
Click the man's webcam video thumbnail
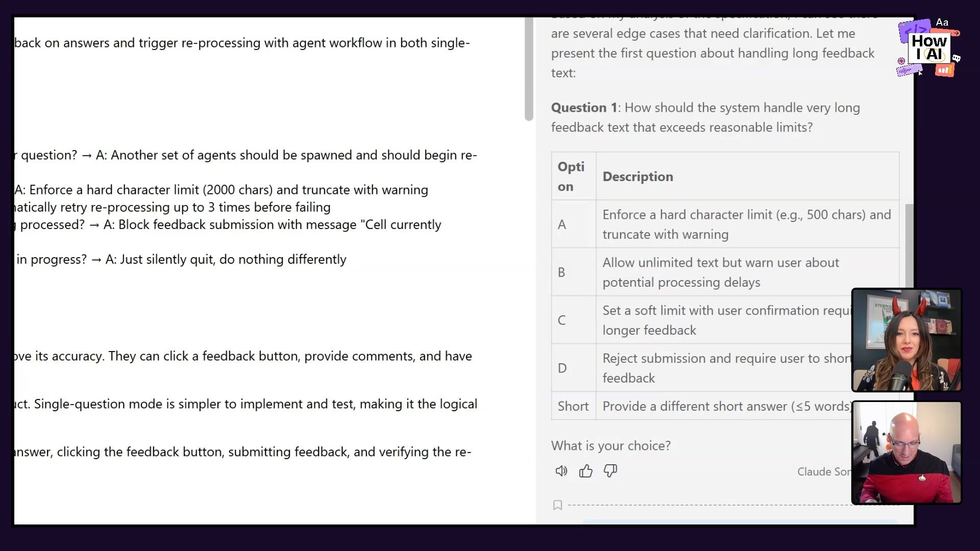click(906, 453)
